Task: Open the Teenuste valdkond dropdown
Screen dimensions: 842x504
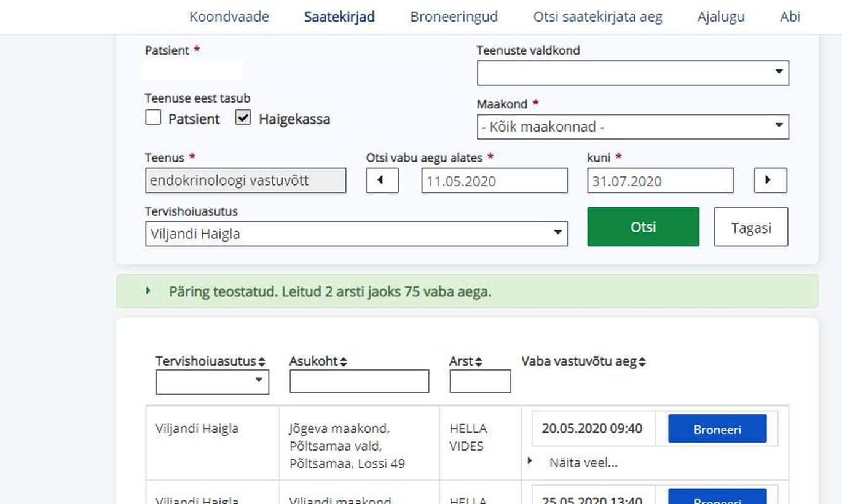Action: coord(633,73)
